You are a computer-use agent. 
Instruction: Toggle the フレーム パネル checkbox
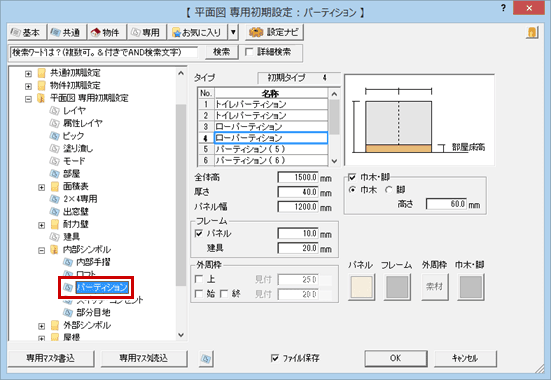coord(199,233)
